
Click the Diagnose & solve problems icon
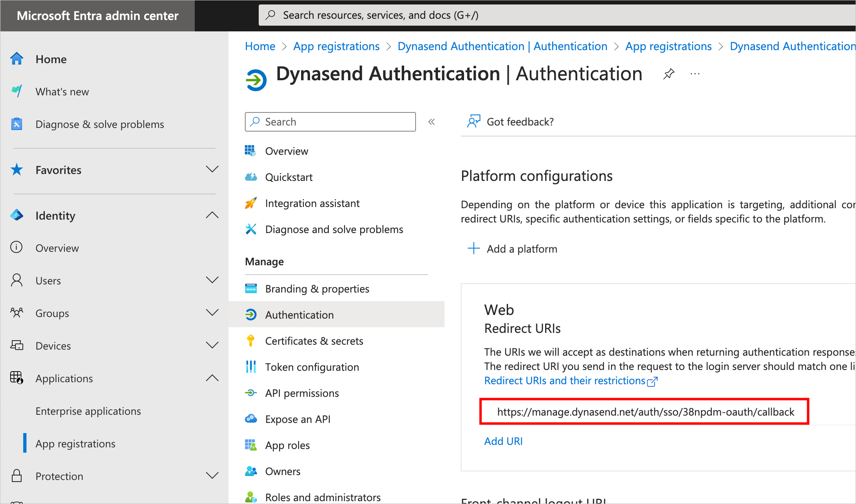coord(17,124)
